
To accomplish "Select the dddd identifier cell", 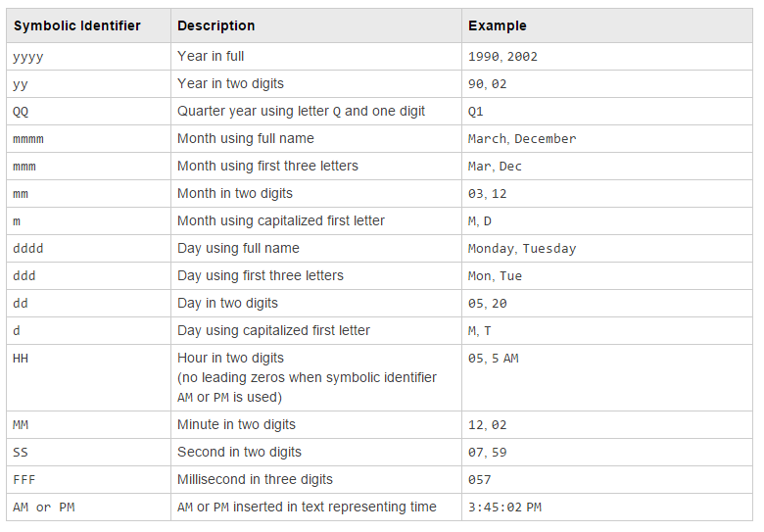I will tap(28, 249).
